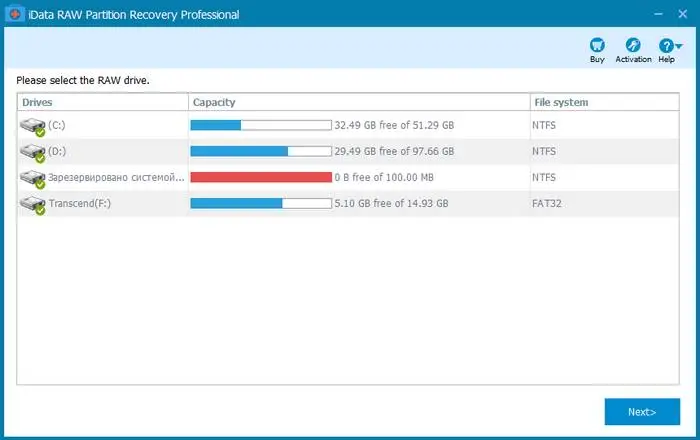700x440 pixels.
Task: Click "5.10 GB free of 14.93 GB" text
Action: pyautogui.click(x=391, y=203)
